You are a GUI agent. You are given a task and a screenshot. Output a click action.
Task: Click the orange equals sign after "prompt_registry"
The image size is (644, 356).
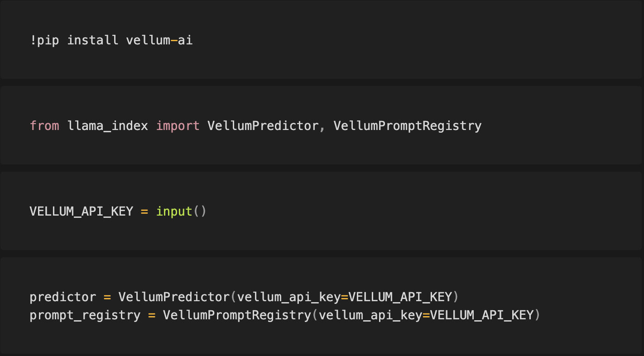tap(152, 315)
